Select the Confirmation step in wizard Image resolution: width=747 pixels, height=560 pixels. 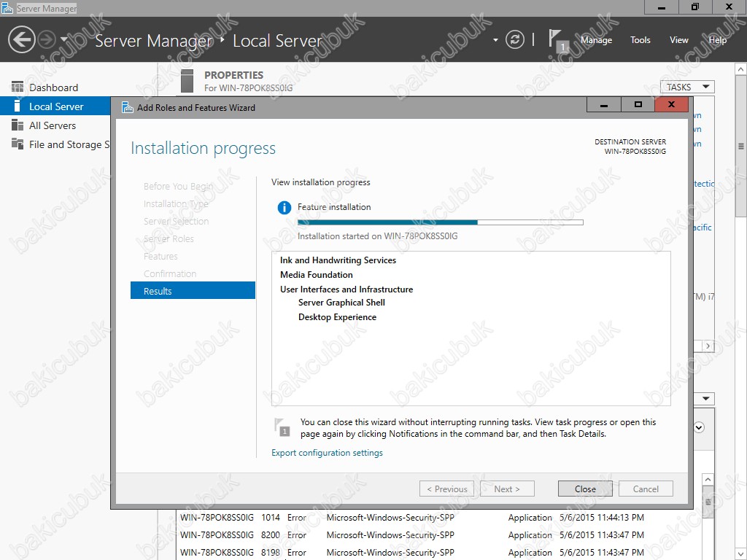coord(169,274)
